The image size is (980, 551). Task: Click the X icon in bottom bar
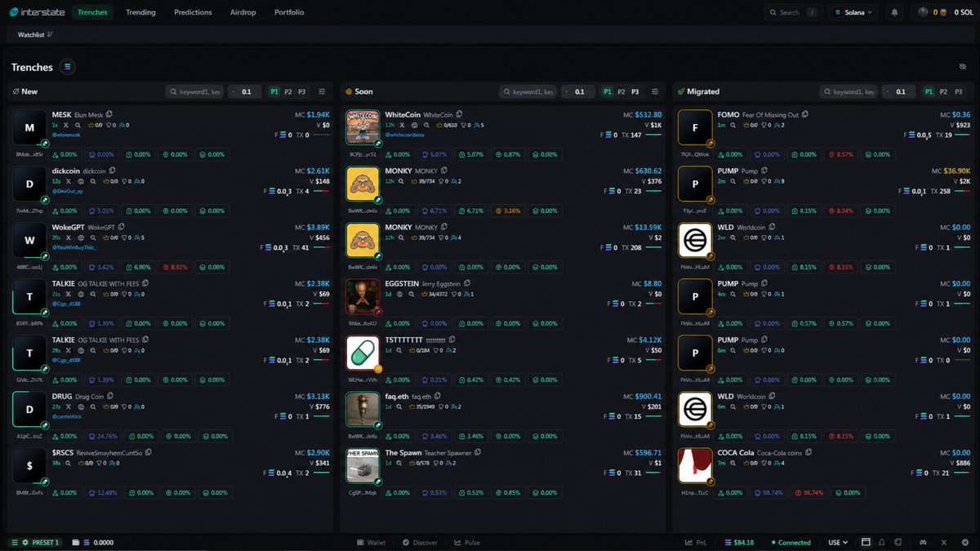pos(943,542)
